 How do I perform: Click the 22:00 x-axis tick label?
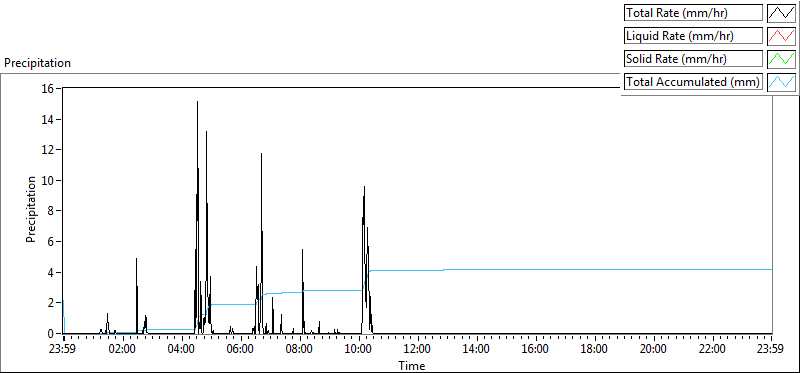coord(713,350)
